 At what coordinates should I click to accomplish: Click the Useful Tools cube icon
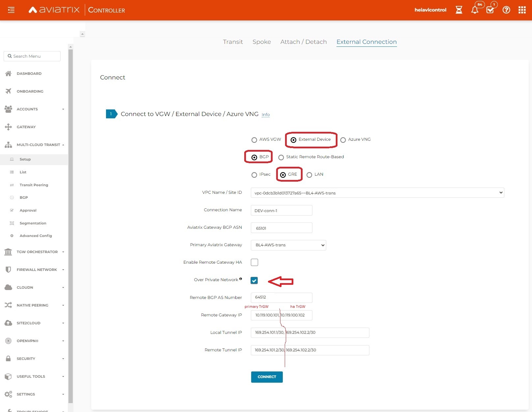click(x=9, y=376)
